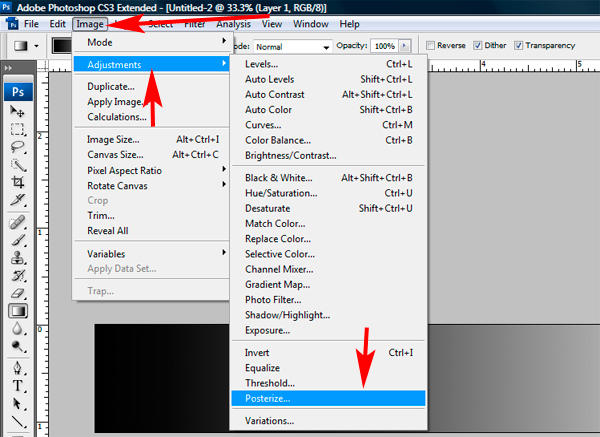Choose Variations... adjustment

(328, 421)
